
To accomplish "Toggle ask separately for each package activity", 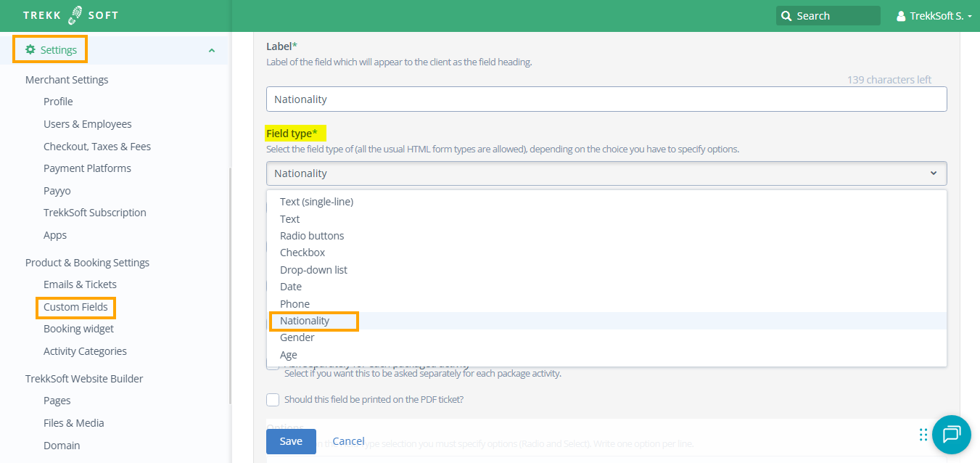I will click(273, 366).
